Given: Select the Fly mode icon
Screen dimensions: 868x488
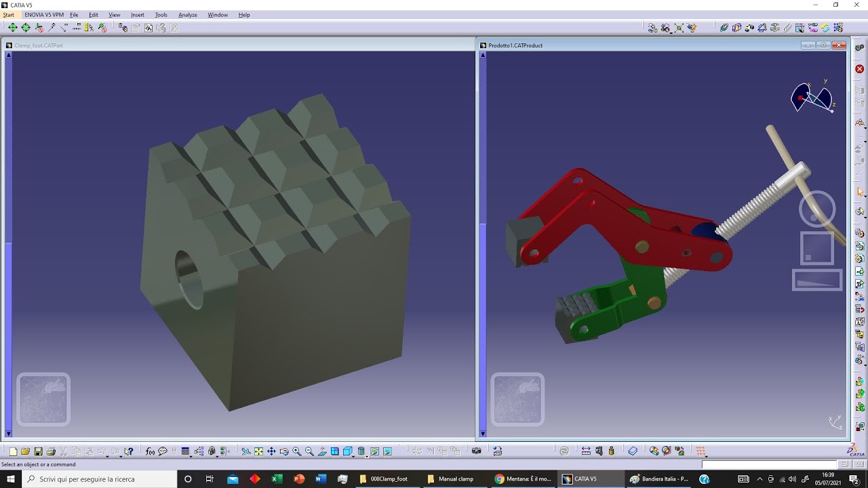Looking at the screenshot, I should (x=245, y=451).
